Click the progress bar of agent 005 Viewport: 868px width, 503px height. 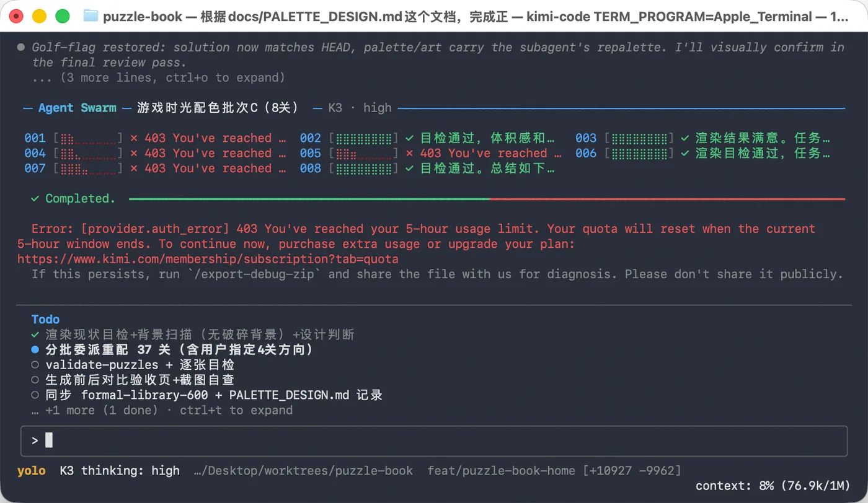[x=364, y=153]
